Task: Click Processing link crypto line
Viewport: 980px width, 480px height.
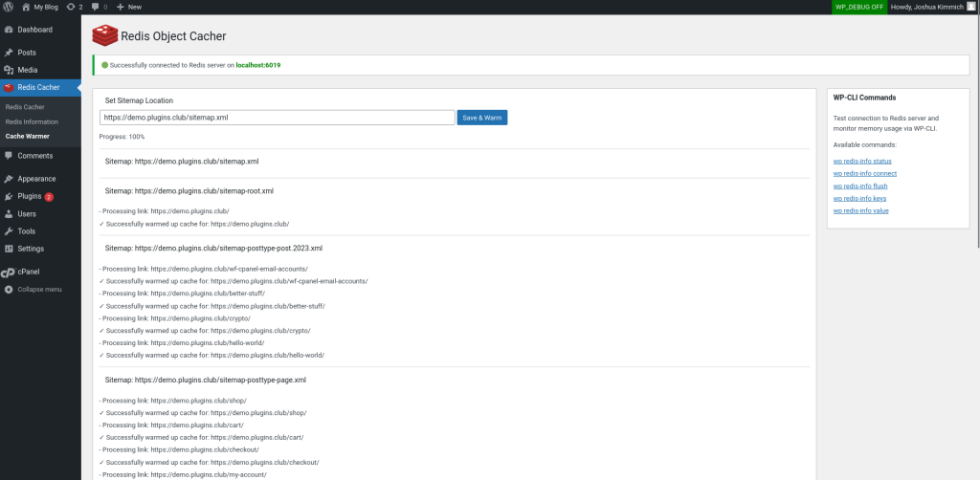Action: pyautogui.click(x=175, y=318)
